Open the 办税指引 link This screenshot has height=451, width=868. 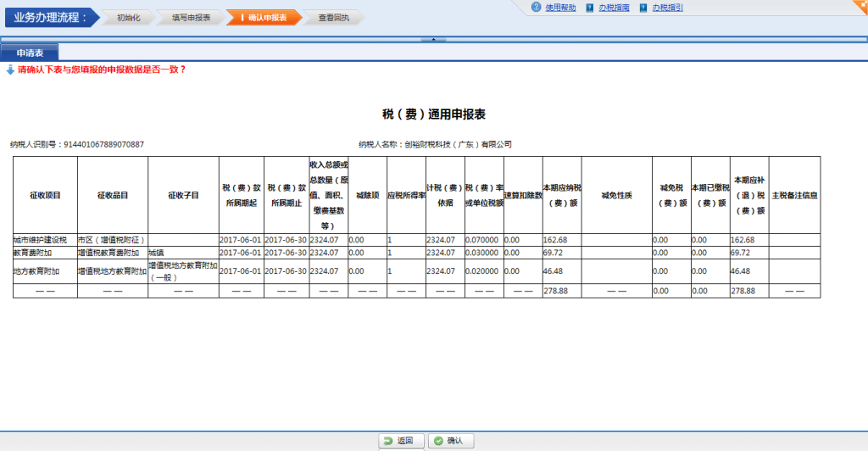(667, 8)
